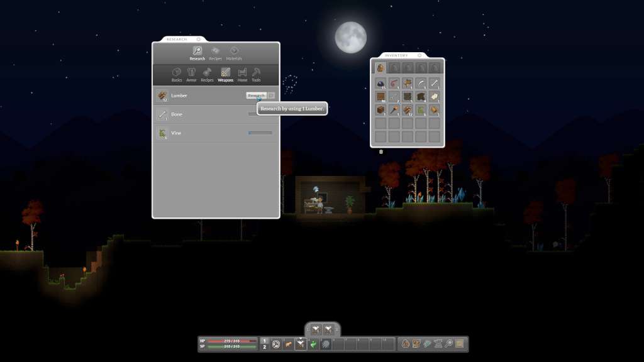644x362 pixels.
Task: Open the Tools category tab
Action: coord(255,73)
